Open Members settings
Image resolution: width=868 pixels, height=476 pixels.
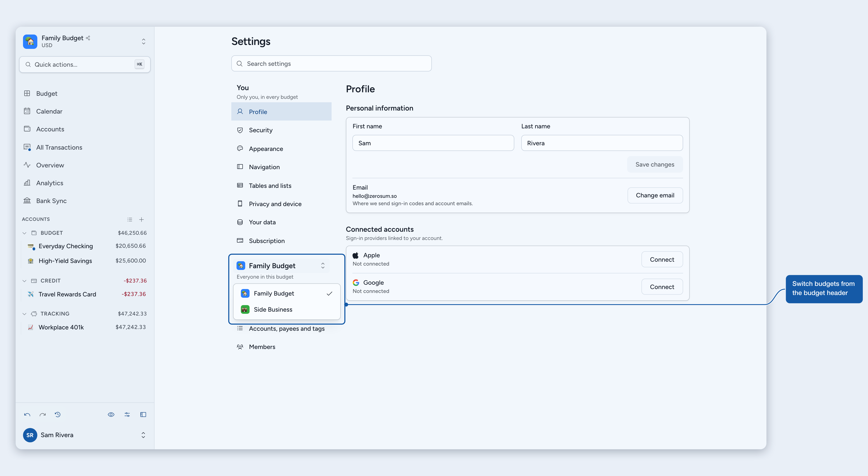[x=281, y=347]
